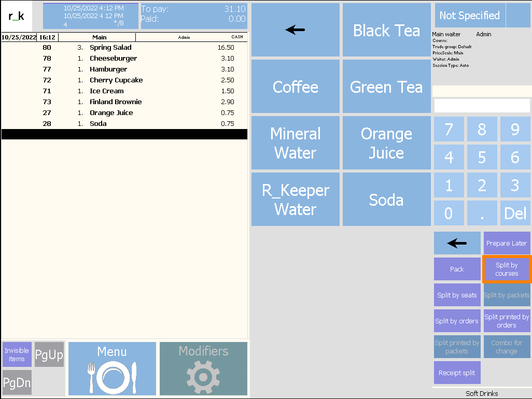Select Split by seats
The image size is (532, 399).
[x=457, y=295]
